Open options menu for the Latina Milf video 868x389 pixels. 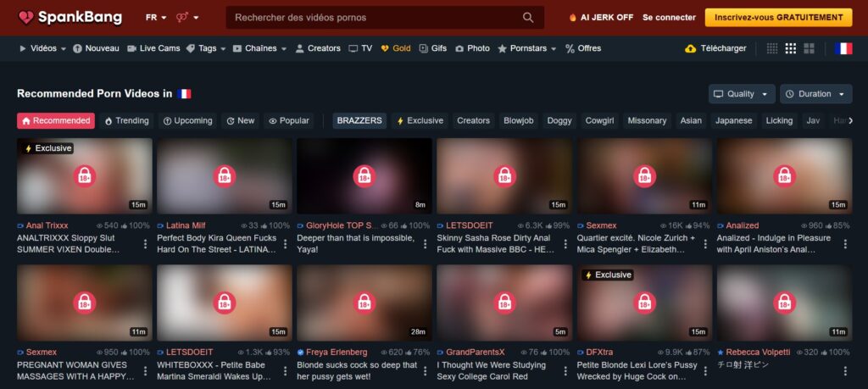point(285,244)
